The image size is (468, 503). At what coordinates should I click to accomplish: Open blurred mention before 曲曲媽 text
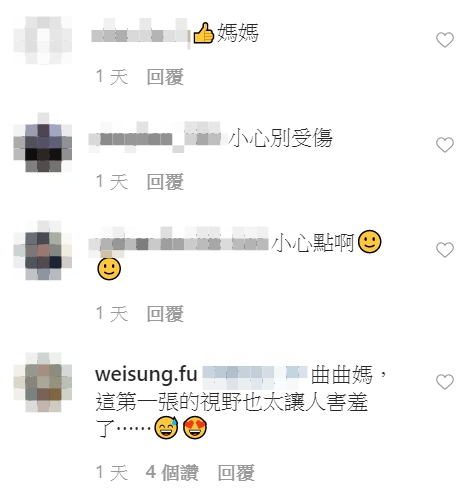[255, 377]
